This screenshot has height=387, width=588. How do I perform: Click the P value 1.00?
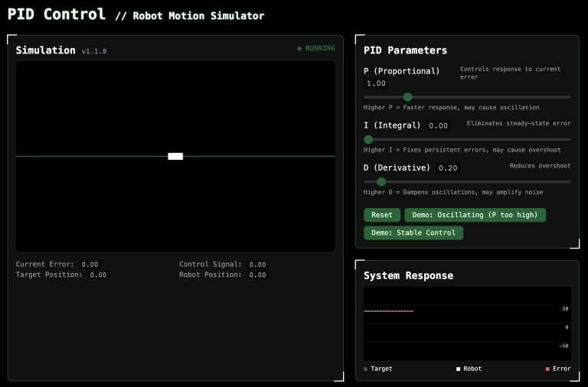point(376,83)
